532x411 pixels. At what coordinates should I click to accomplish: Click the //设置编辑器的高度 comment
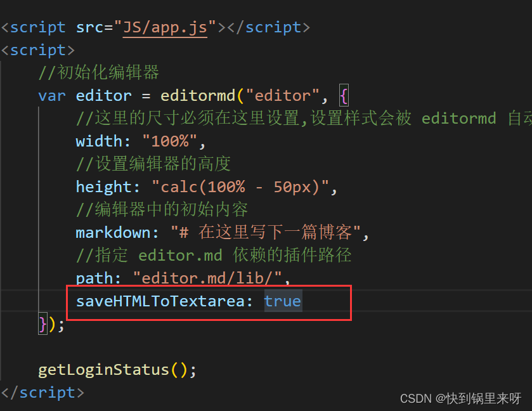(153, 164)
